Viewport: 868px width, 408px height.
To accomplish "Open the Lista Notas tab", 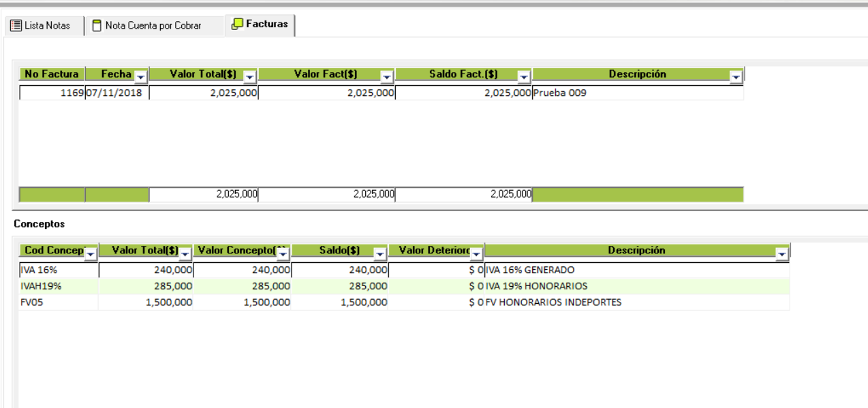I will (x=41, y=26).
